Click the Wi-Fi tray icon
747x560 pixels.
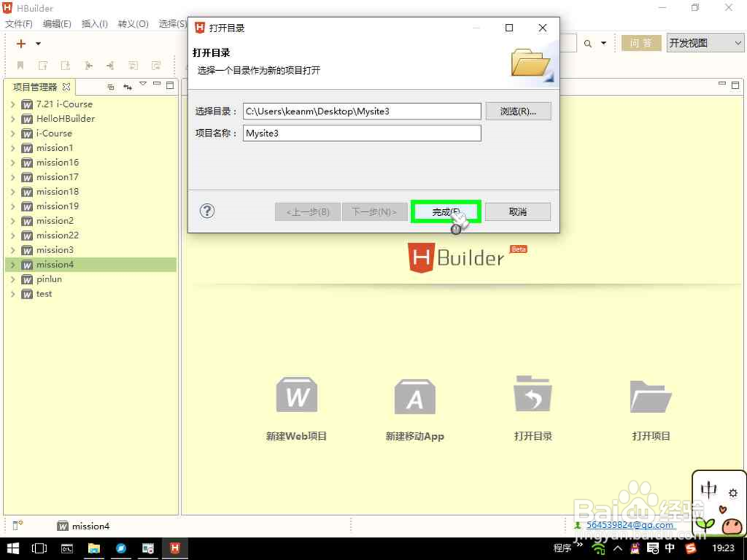pos(599,549)
